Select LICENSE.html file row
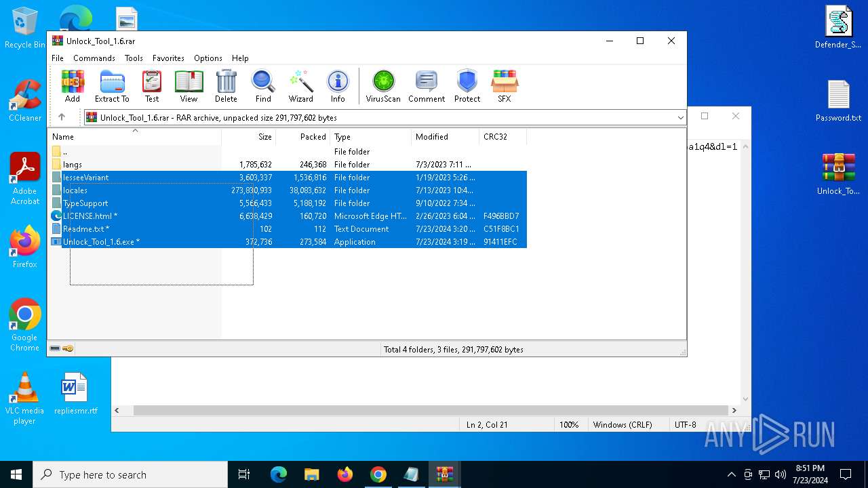 click(x=288, y=216)
